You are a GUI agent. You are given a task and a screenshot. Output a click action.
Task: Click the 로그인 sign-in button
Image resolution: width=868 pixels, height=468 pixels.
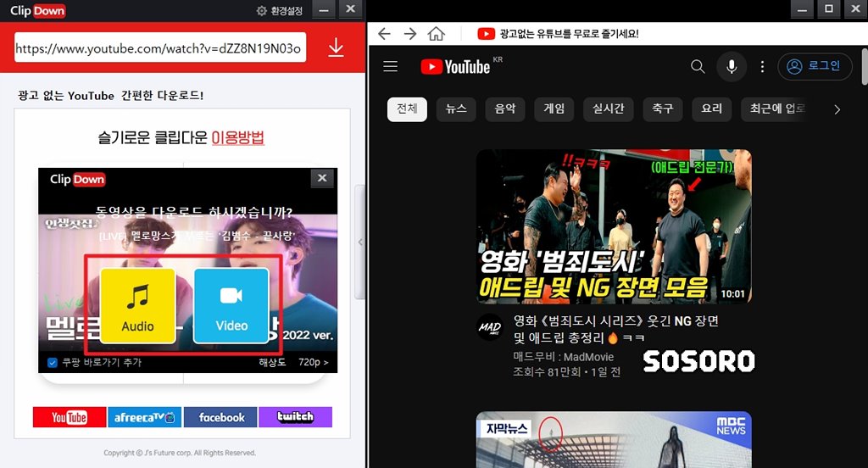(815, 66)
